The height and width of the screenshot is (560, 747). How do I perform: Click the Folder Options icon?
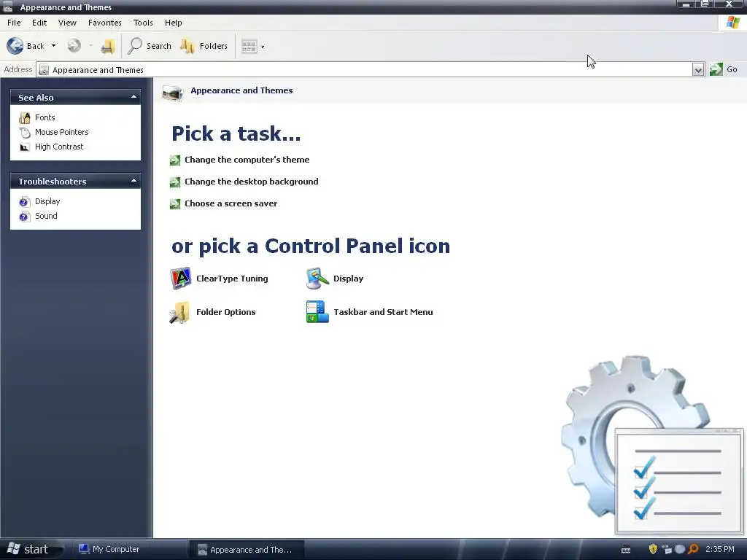[179, 312]
